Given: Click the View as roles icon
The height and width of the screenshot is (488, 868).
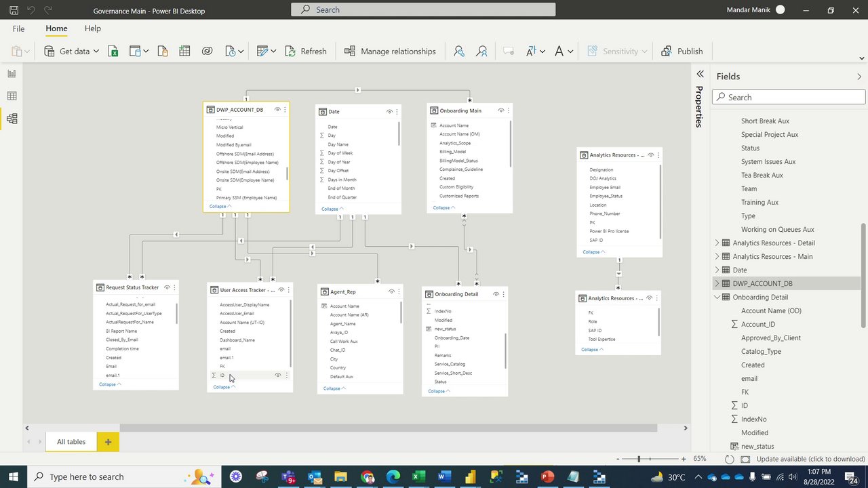Looking at the screenshot, I should [481, 52].
